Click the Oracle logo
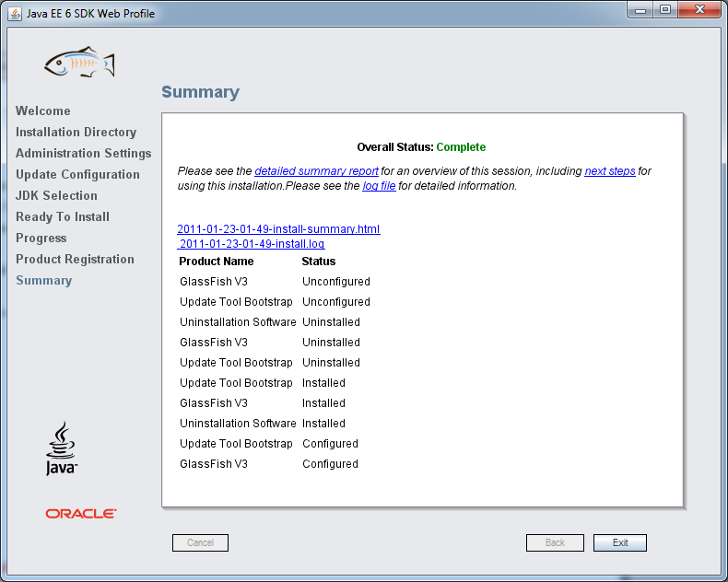The image size is (728, 582). (81, 513)
